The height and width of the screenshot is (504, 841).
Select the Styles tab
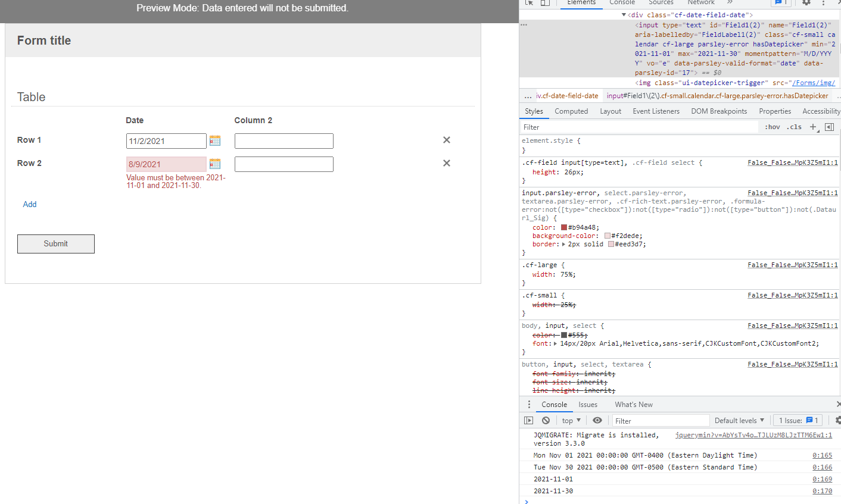pyautogui.click(x=534, y=111)
